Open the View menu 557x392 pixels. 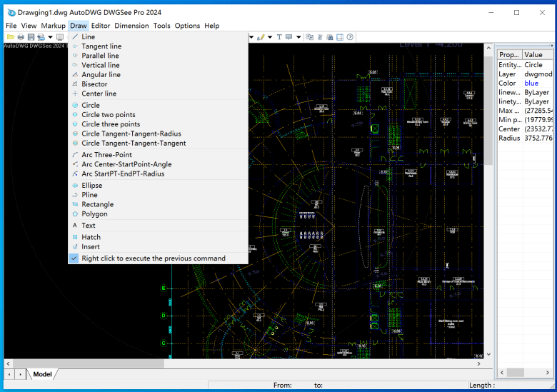[x=29, y=26]
